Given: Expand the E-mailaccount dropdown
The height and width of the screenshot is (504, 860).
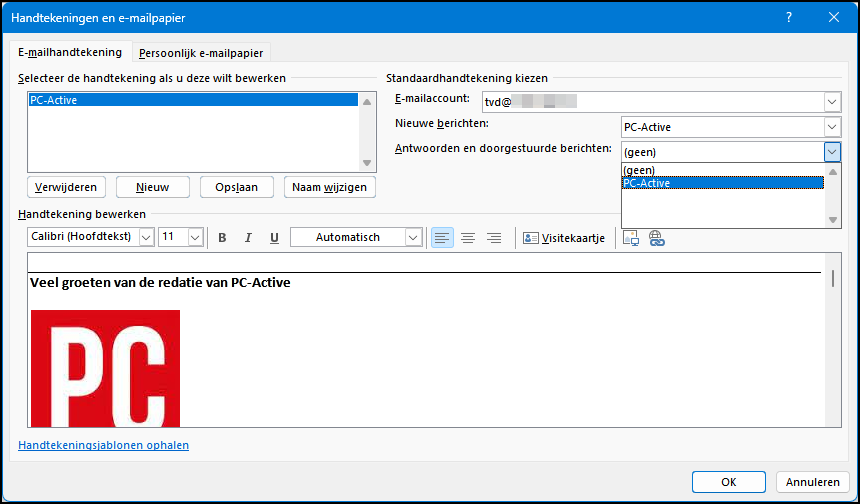Looking at the screenshot, I should coord(832,102).
